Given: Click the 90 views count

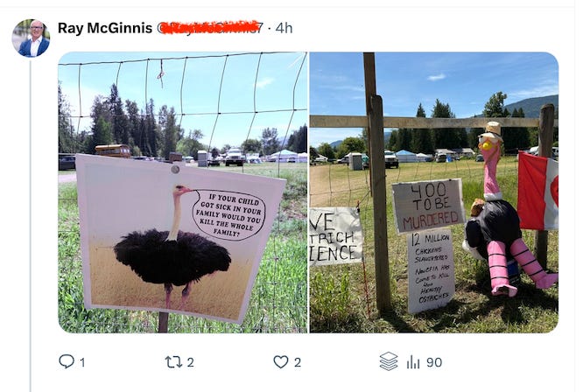Looking at the screenshot, I should (434, 362).
